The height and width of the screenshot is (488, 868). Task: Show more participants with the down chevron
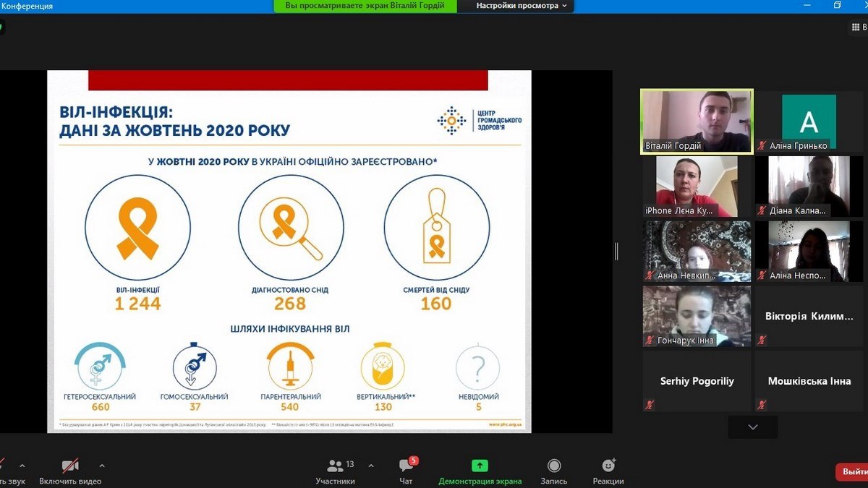point(753,427)
